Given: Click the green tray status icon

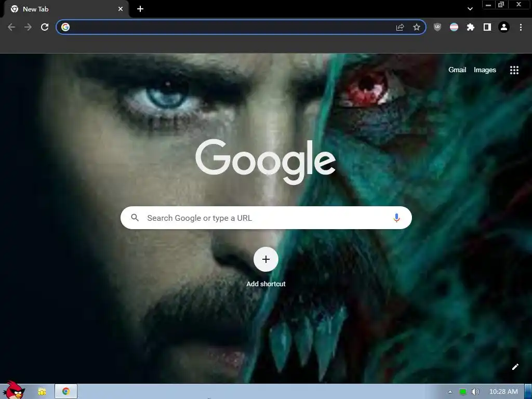Looking at the screenshot, I should (462, 392).
